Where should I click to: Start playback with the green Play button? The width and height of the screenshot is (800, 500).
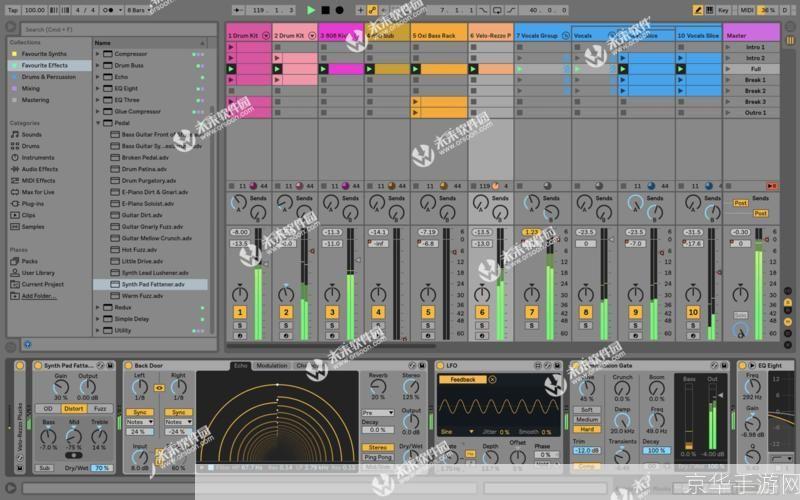(311, 10)
